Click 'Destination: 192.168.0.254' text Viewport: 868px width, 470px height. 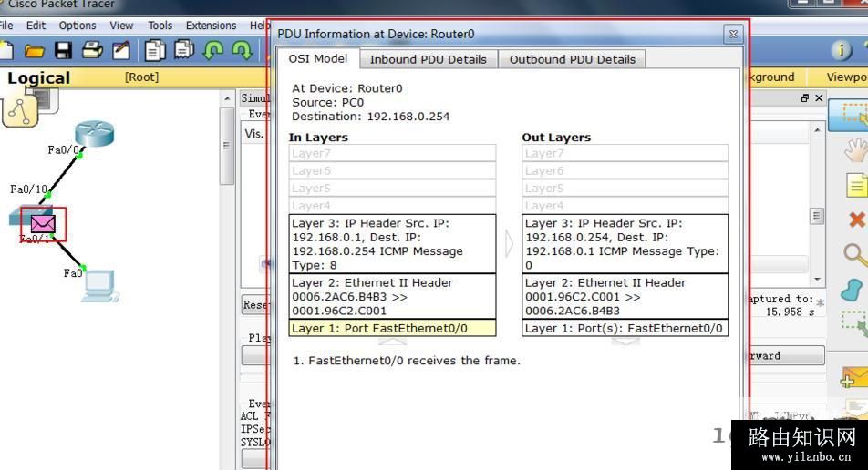pos(370,117)
